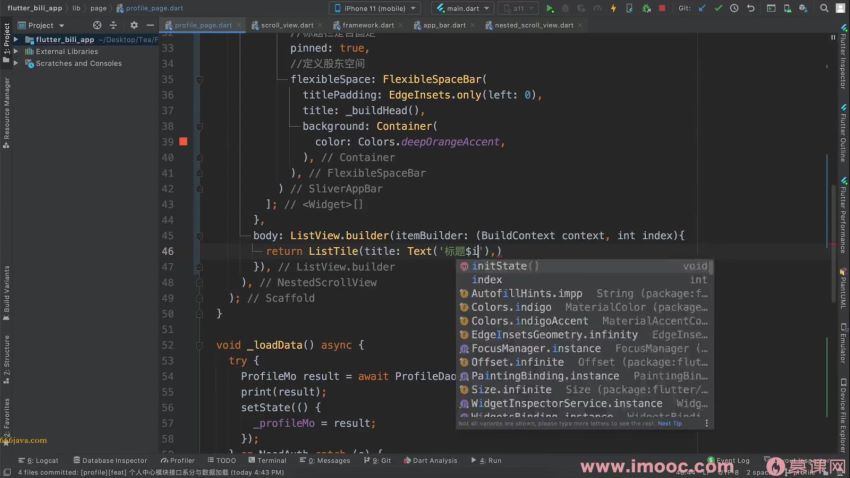This screenshot has height=478, width=850.
Task: Click the green Run button in toolbar
Action: 550,8
